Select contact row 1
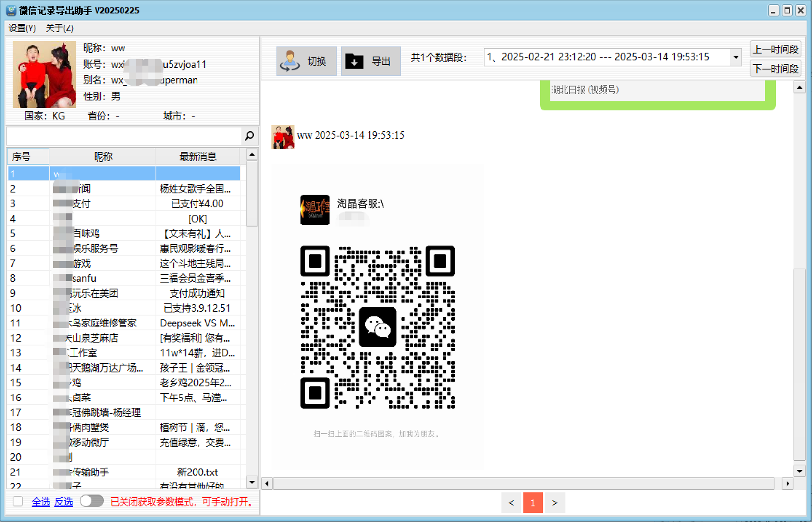Screen dimensions: 812x522 (124, 174)
